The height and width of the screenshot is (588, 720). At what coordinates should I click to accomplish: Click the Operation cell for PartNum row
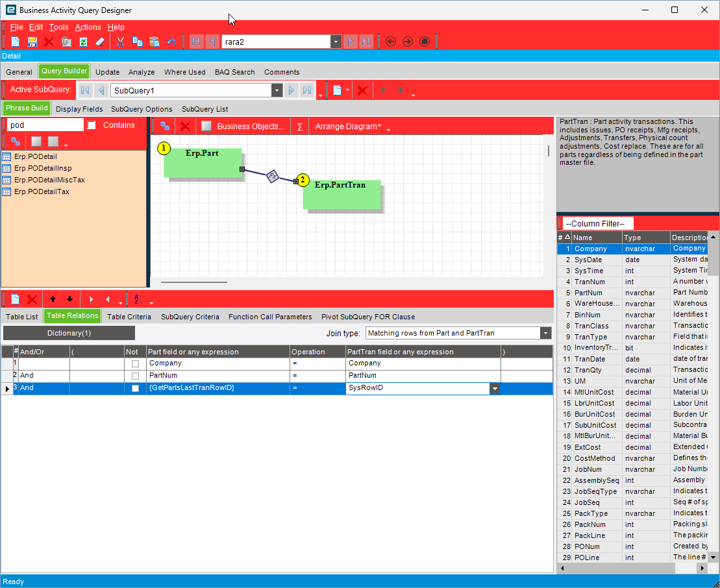[x=317, y=376]
